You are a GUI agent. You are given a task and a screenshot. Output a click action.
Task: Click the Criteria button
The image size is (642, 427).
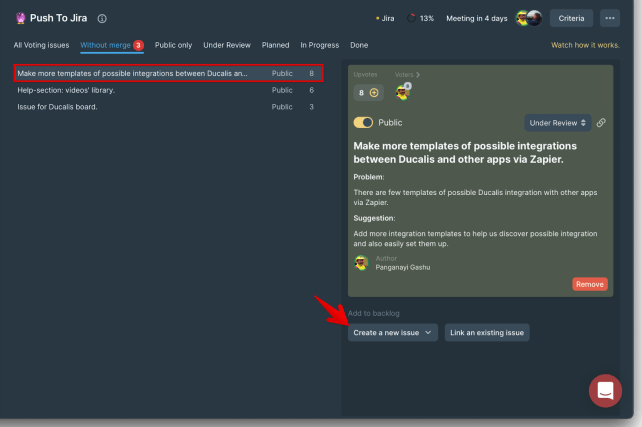tap(571, 18)
